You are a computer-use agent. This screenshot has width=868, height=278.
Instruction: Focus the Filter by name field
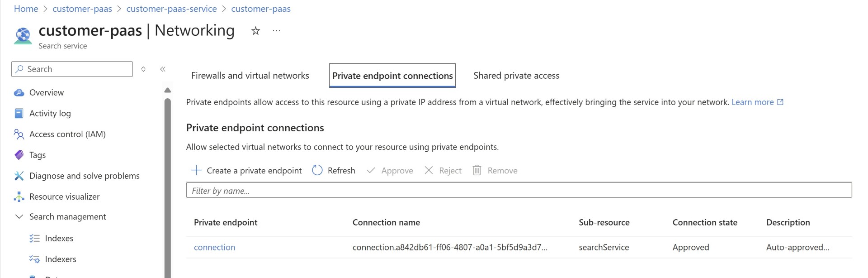519,190
